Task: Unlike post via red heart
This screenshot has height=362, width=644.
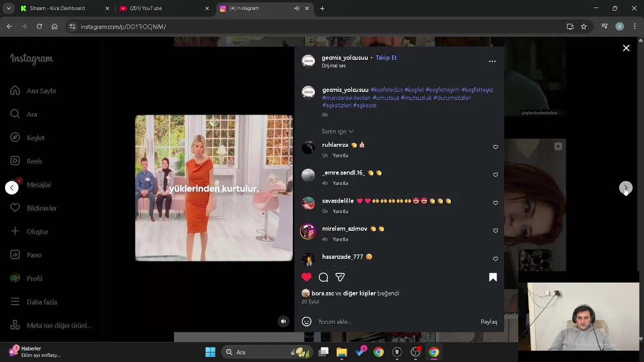Action: point(306,277)
